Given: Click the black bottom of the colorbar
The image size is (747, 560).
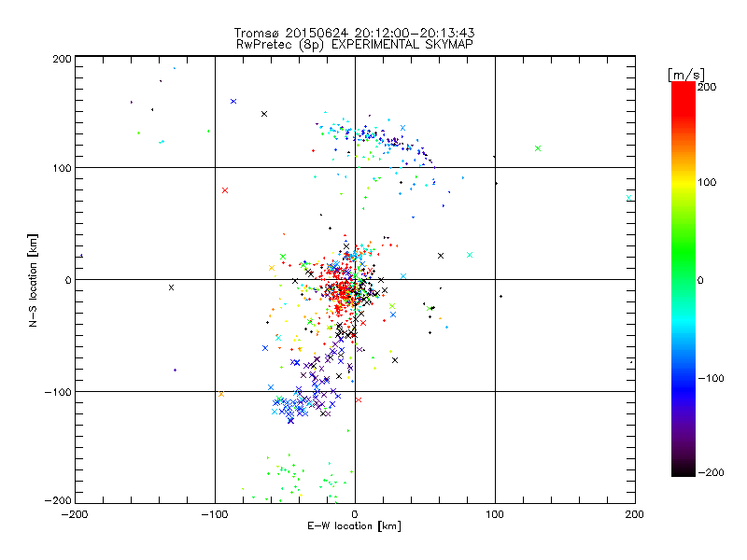Looking at the screenshot, I should [x=684, y=467].
